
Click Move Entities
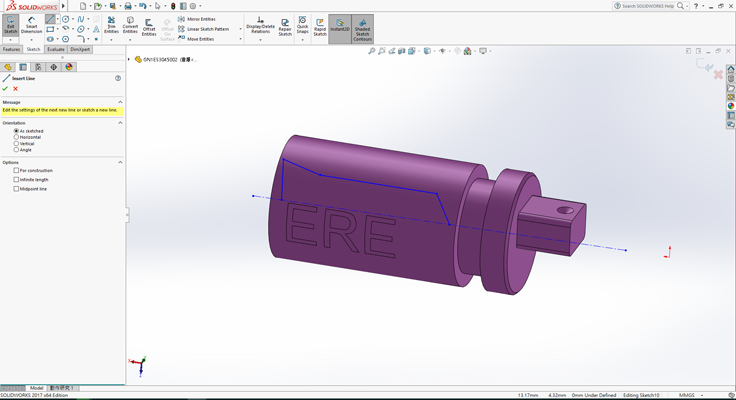click(196, 39)
